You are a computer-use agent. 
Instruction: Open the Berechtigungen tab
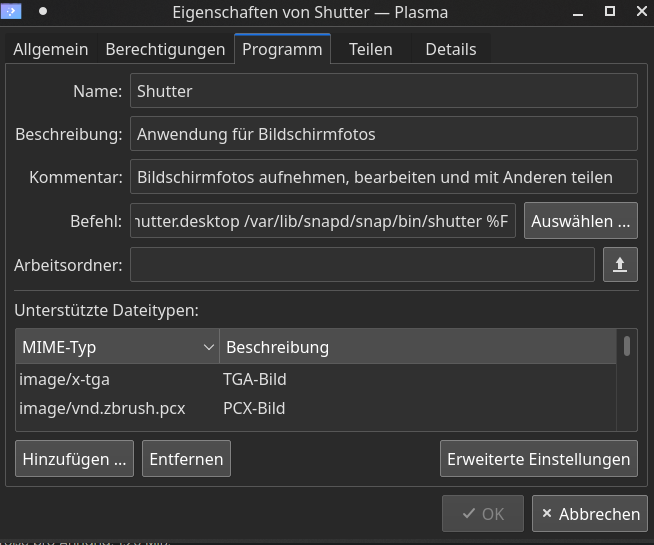tap(165, 49)
